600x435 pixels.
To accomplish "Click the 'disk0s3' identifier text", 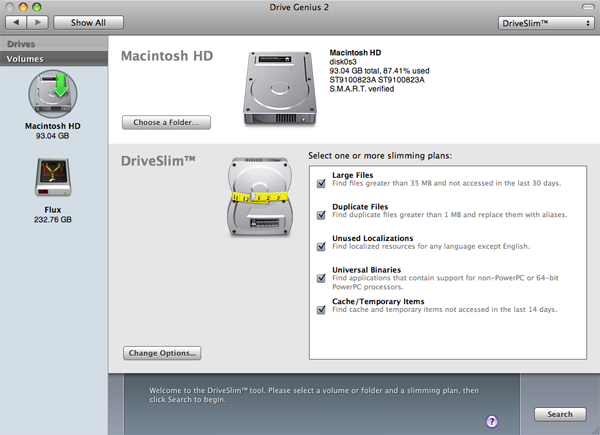I will pyautogui.click(x=343, y=62).
